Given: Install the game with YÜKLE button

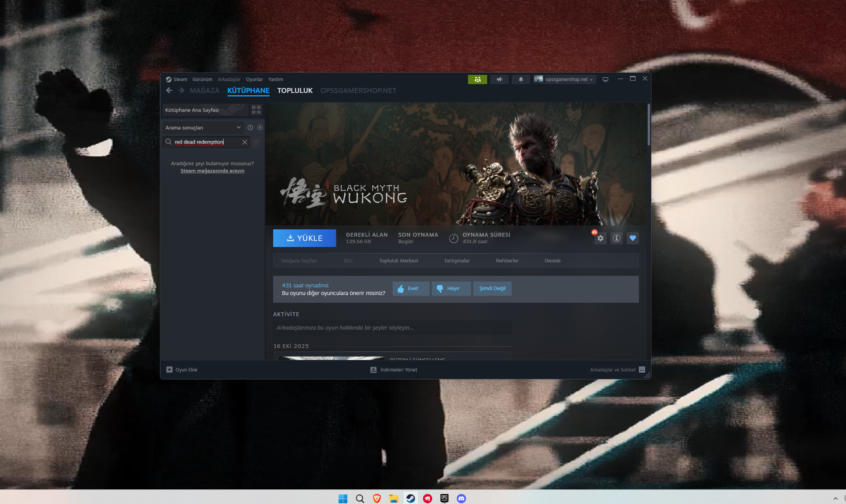Looking at the screenshot, I should point(304,238).
